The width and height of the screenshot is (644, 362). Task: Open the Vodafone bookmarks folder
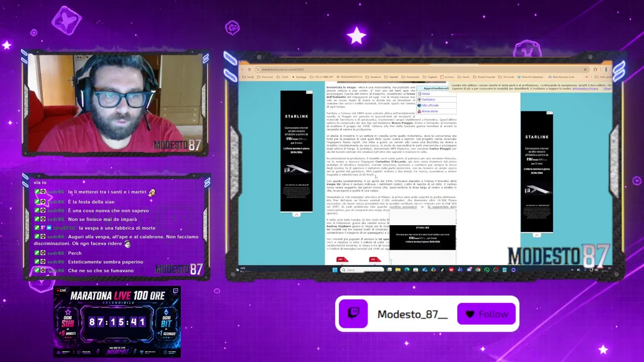tap(373, 77)
